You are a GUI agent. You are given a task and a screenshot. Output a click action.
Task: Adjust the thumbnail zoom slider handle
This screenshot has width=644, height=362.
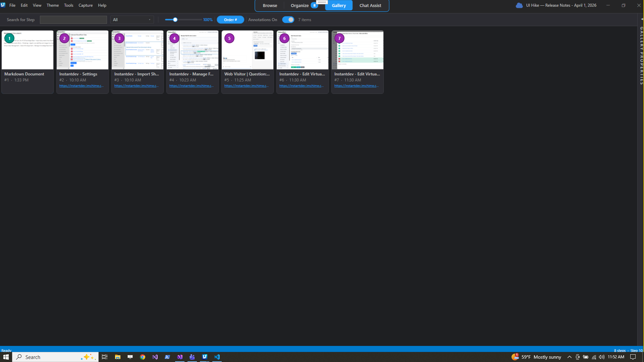[175, 20]
